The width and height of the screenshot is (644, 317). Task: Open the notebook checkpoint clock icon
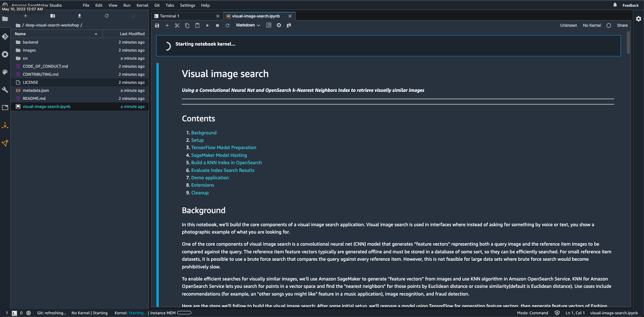point(279,25)
